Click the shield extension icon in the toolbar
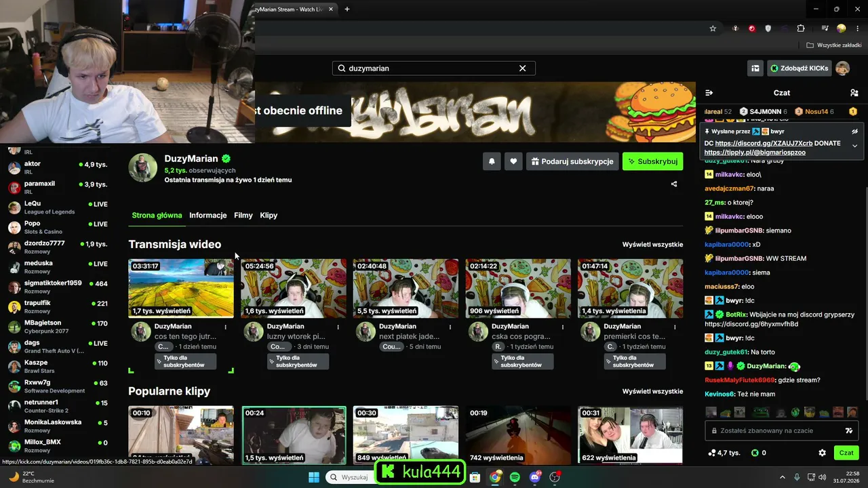868x488 pixels. [x=768, y=28]
